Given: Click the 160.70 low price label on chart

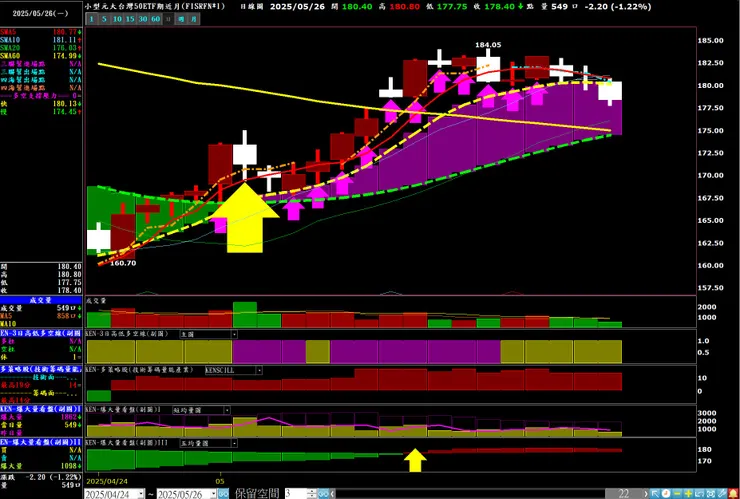Looking at the screenshot, I should click(123, 263).
